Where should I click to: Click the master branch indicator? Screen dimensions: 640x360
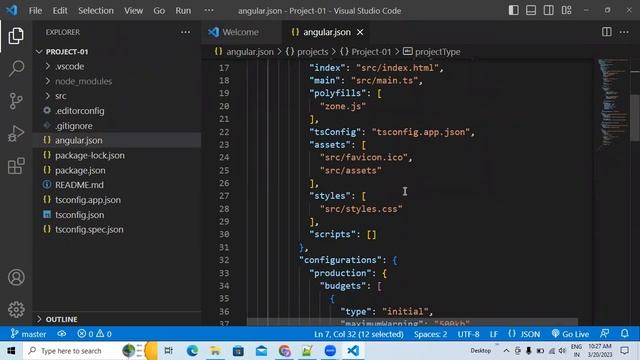pyautogui.click(x=29, y=334)
